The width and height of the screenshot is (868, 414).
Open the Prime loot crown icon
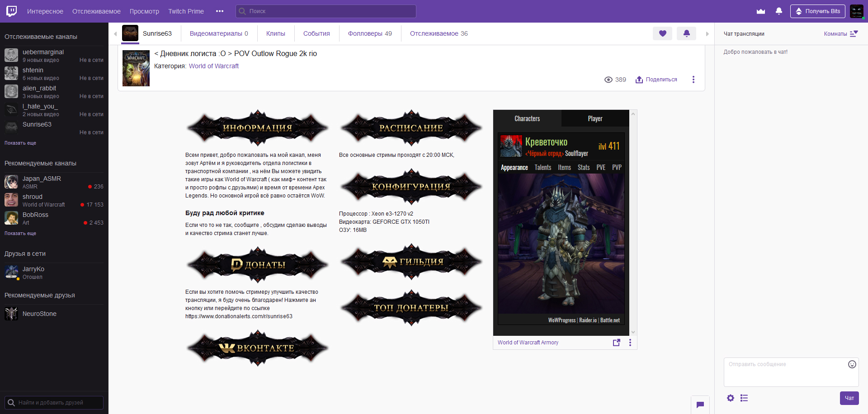point(761,11)
